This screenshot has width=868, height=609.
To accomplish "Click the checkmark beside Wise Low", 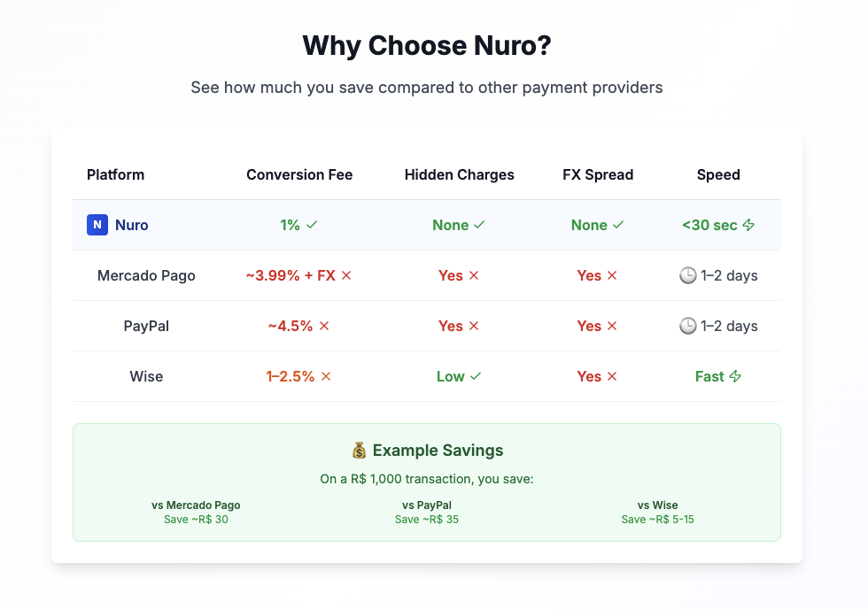I will (476, 376).
